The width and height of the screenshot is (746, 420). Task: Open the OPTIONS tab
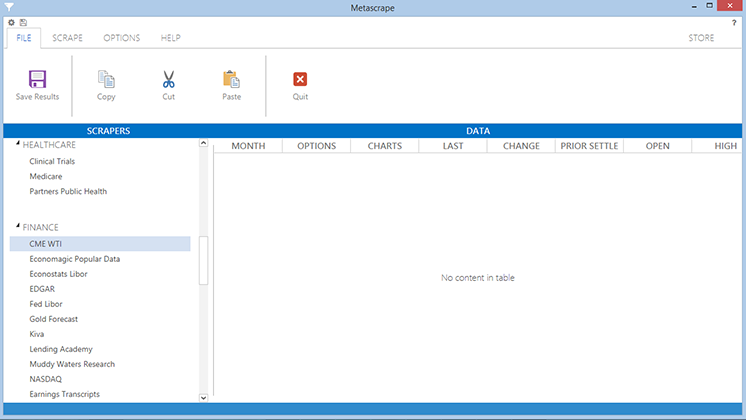pyautogui.click(x=122, y=38)
